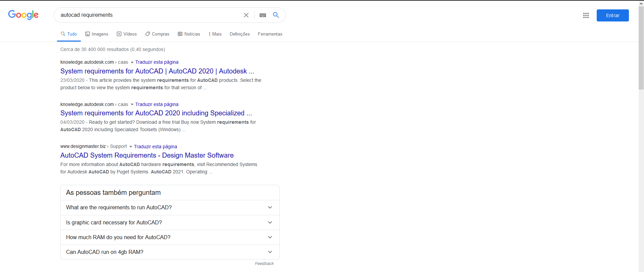Open the Notícias tab
644x272 pixels.
189,34
